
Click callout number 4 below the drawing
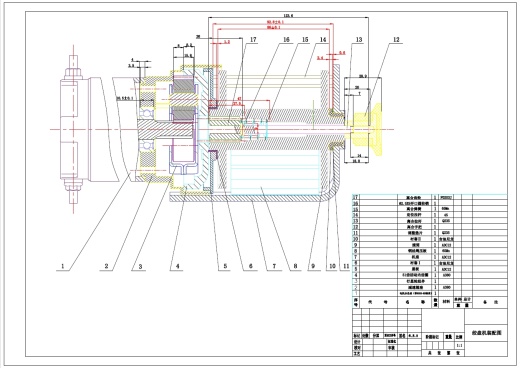[177, 266]
